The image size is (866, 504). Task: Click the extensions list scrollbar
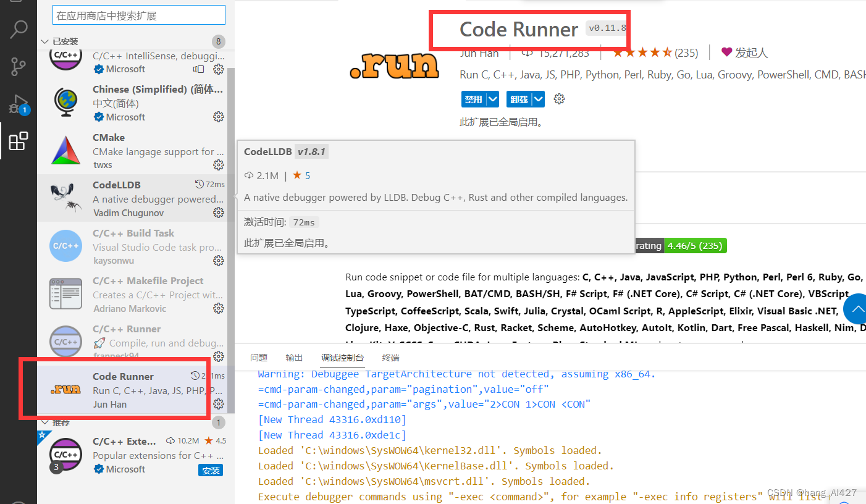pyautogui.click(x=231, y=241)
